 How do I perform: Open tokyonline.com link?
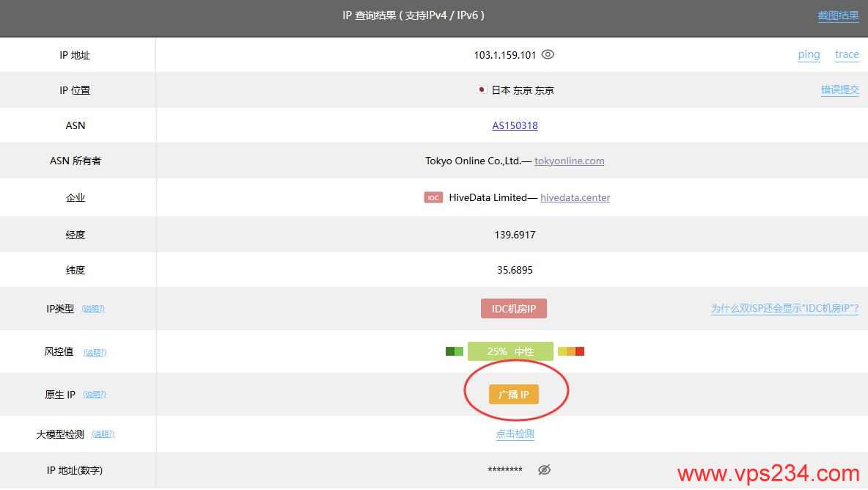coord(569,161)
